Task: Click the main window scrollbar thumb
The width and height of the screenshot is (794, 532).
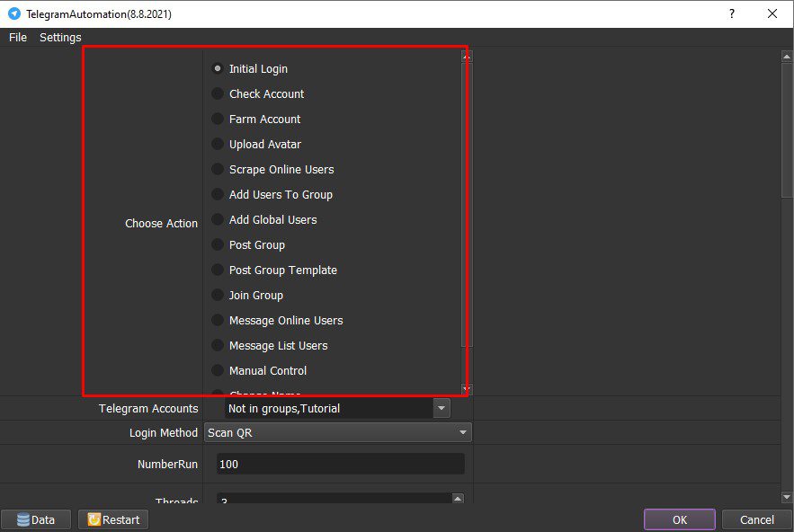Action: 787,130
